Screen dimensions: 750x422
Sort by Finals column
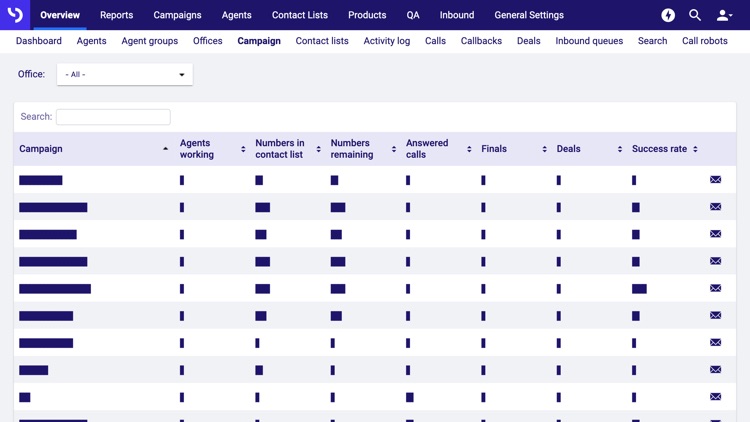544,149
